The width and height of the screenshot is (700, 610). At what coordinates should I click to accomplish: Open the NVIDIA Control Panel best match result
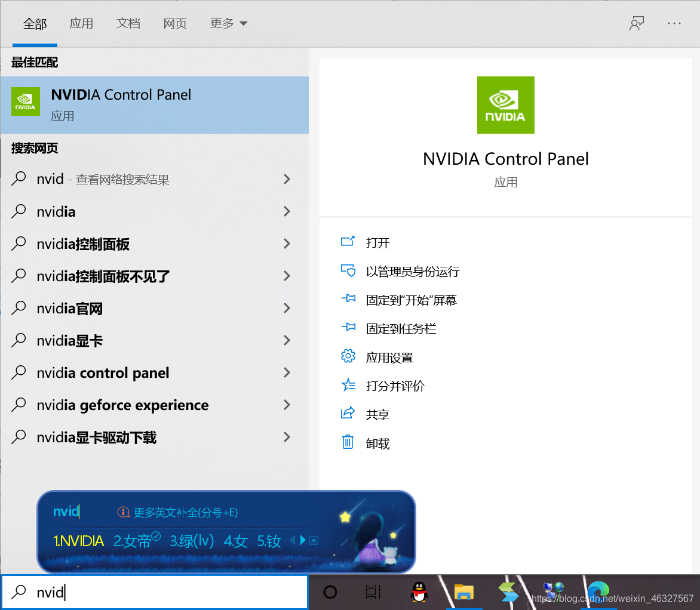[x=155, y=105]
